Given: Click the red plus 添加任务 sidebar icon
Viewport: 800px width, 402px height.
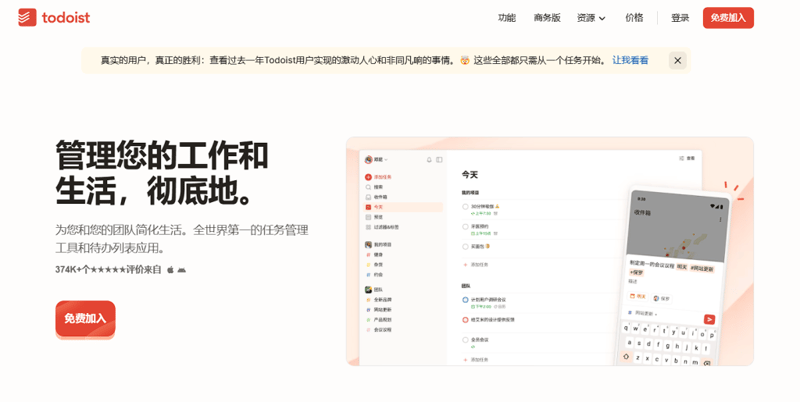Looking at the screenshot, I should 368,177.
